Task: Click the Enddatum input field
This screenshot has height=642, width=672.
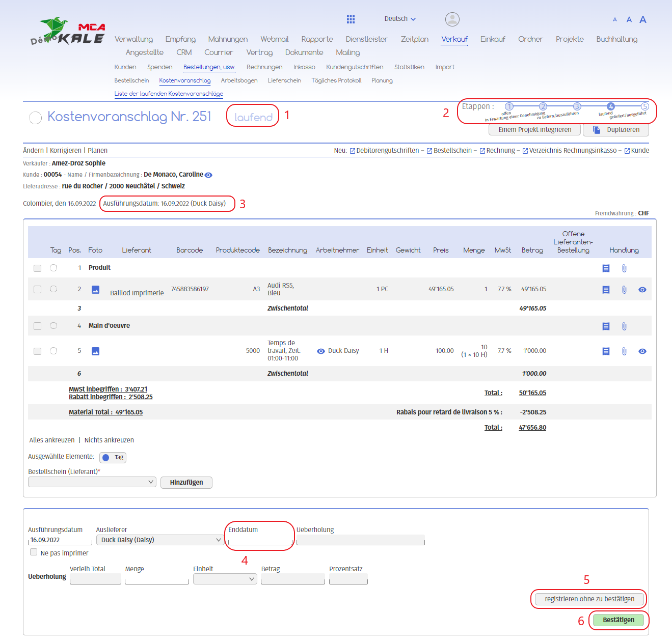Action: click(x=260, y=541)
